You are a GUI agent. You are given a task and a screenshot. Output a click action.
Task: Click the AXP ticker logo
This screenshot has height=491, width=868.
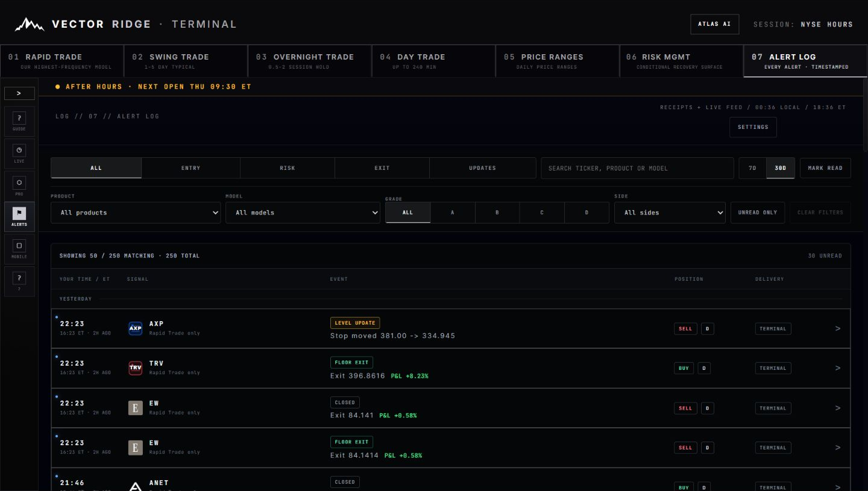(136, 328)
